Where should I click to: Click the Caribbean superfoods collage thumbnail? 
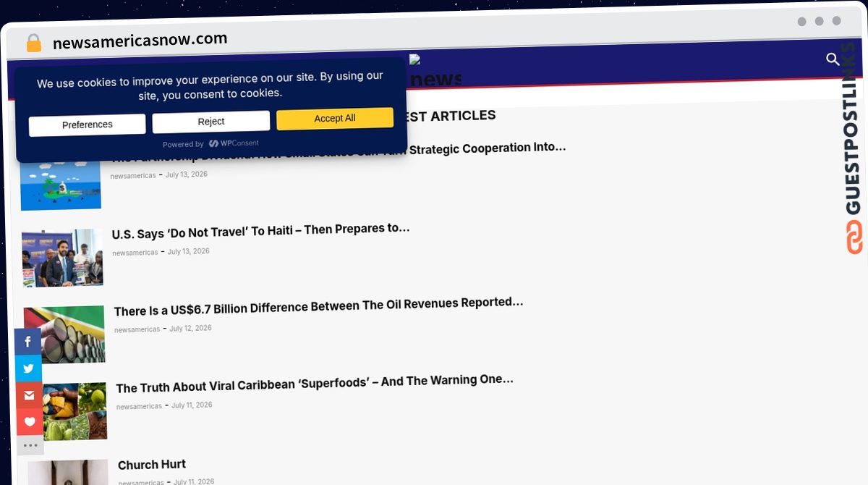click(x=75, y=411)
